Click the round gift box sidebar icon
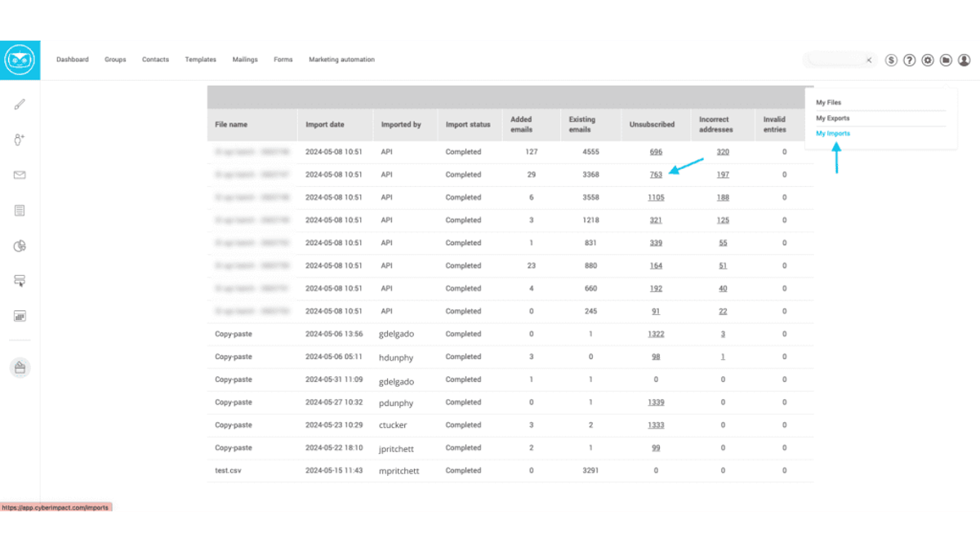Image resolution: width=980 pixels, height=551 pixels. click(x=20, y=368)
